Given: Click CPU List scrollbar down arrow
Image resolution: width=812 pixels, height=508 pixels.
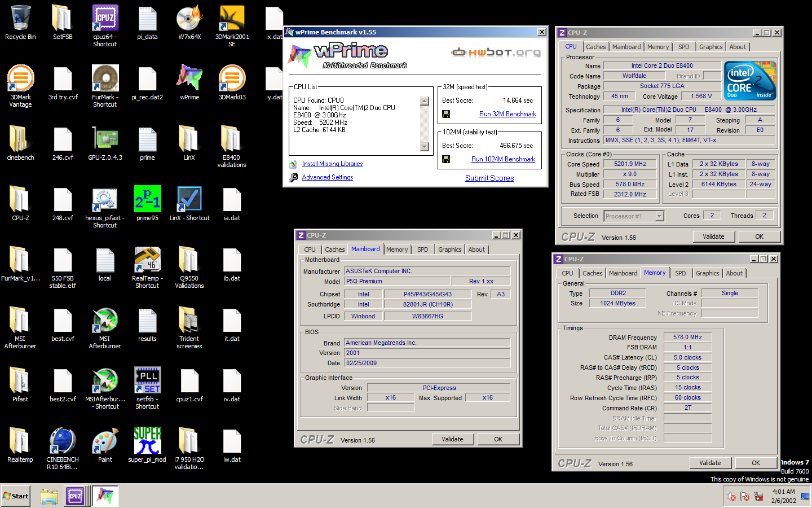Looking at the screenshot, I should (x=425, y=147).
